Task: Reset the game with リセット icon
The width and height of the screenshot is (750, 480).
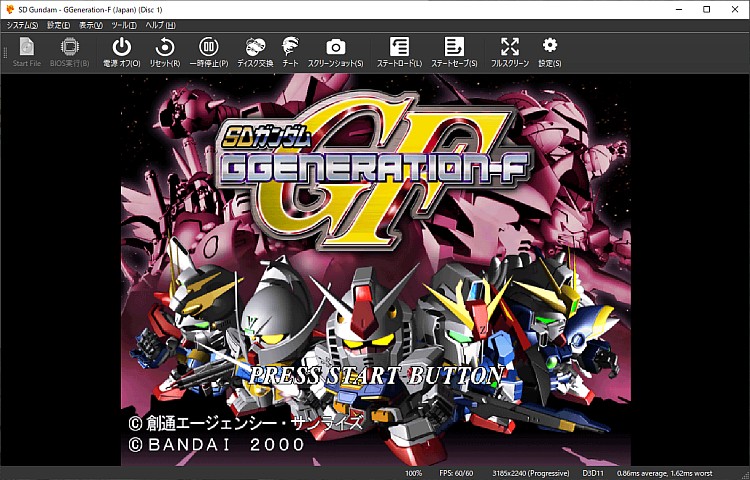Action: (165, 52)
